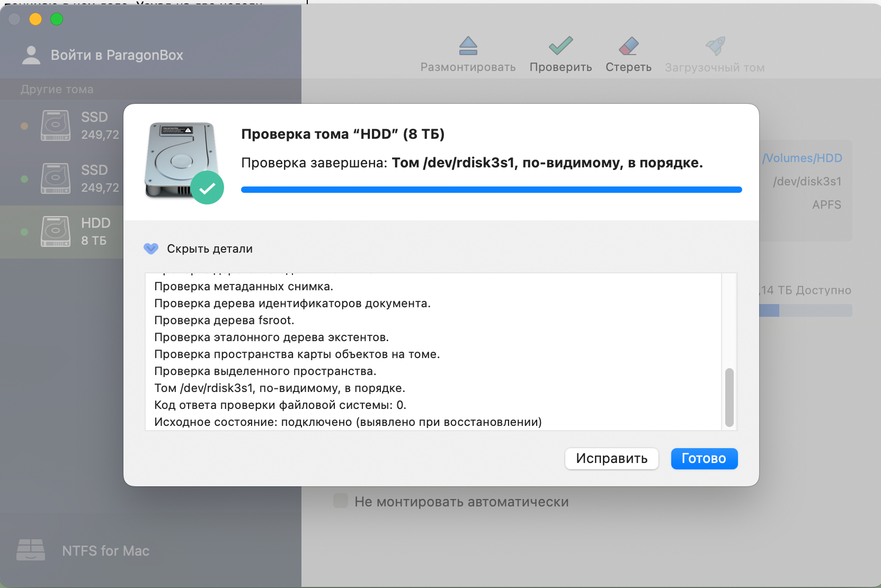Click log line 'Проверка выделенного пространства.'
This screenshot has height=588, width=881.
[265, 371]
